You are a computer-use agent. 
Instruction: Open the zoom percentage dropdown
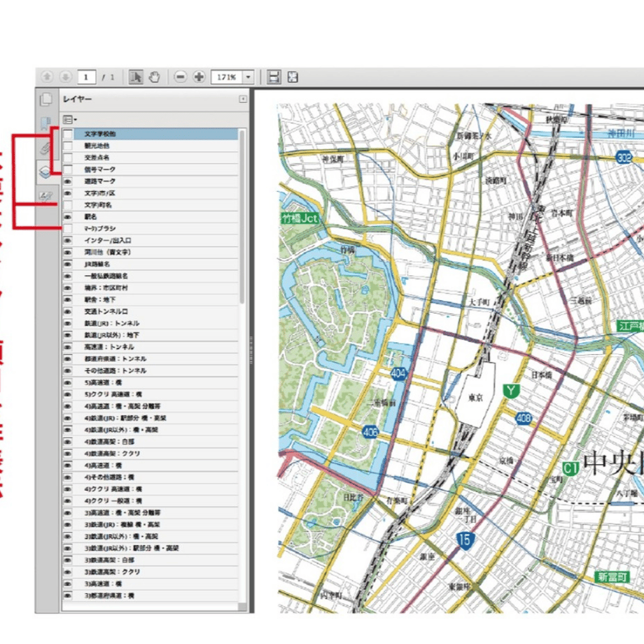248,77
